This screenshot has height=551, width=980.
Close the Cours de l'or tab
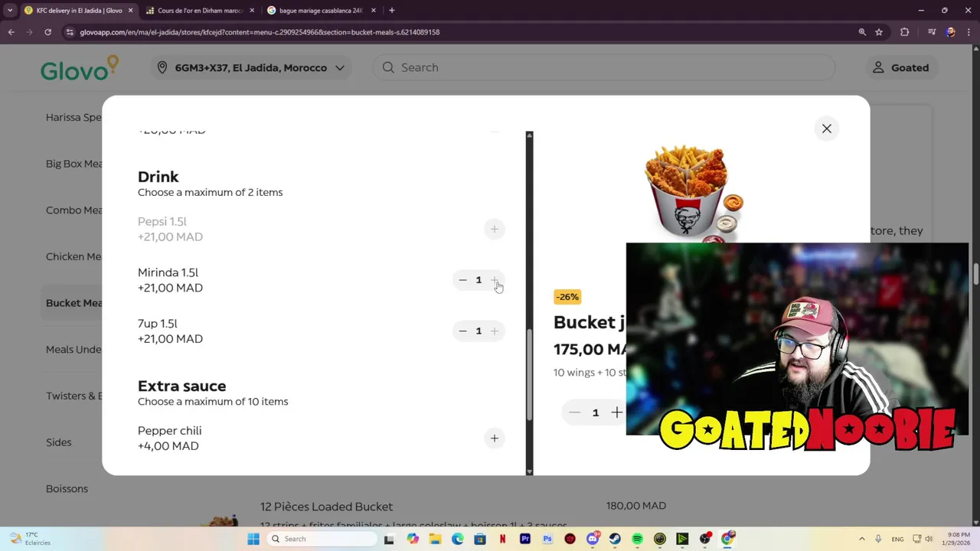(x=252, y=11)
